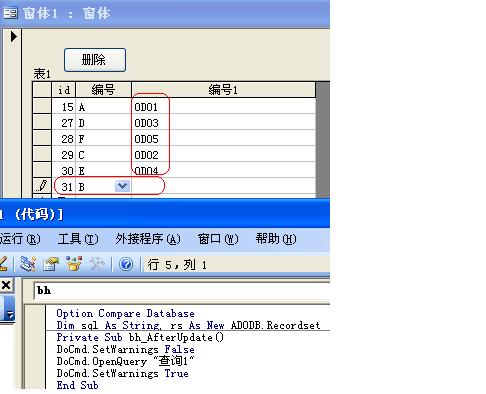Screen dimensions: 486x394
Task: Open the Properties Window toolbar icon
Action: (51, 264)
